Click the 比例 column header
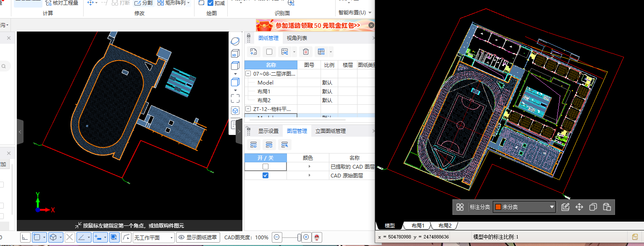This screenshot has height=246, width=644. click(329, 65)
